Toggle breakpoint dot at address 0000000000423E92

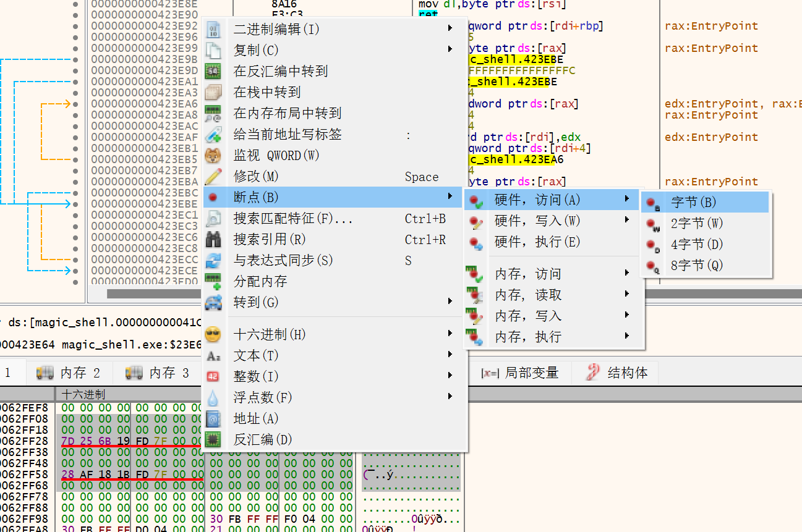pos(75,26)
